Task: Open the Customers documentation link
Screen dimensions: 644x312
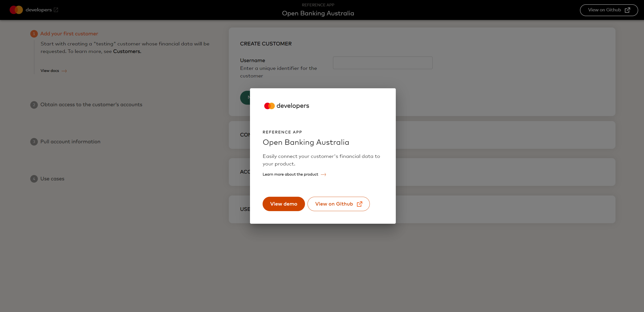Action: tap(127, 51)
